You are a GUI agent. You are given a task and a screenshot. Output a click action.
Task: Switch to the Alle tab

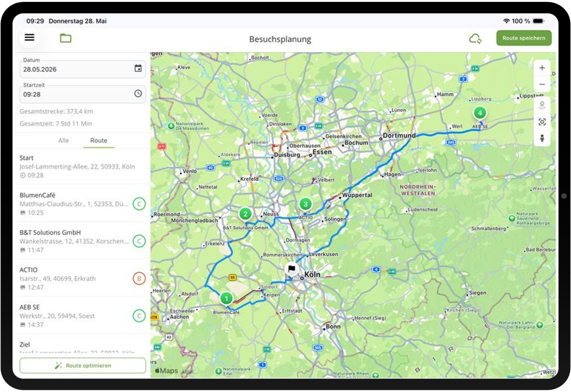[x=63, y=140]
